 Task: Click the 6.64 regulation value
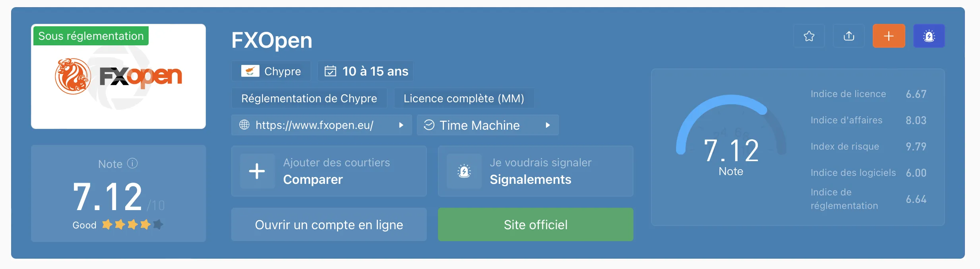916,199
